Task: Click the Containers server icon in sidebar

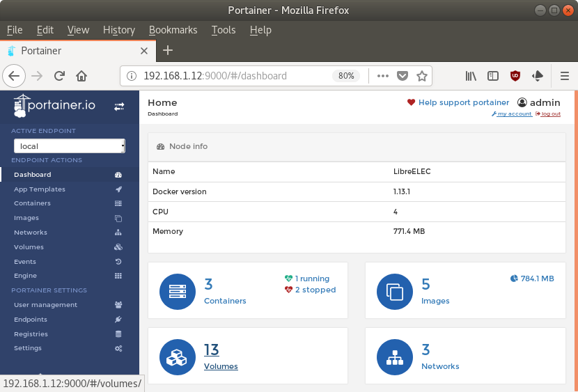Action: (118, 203)
